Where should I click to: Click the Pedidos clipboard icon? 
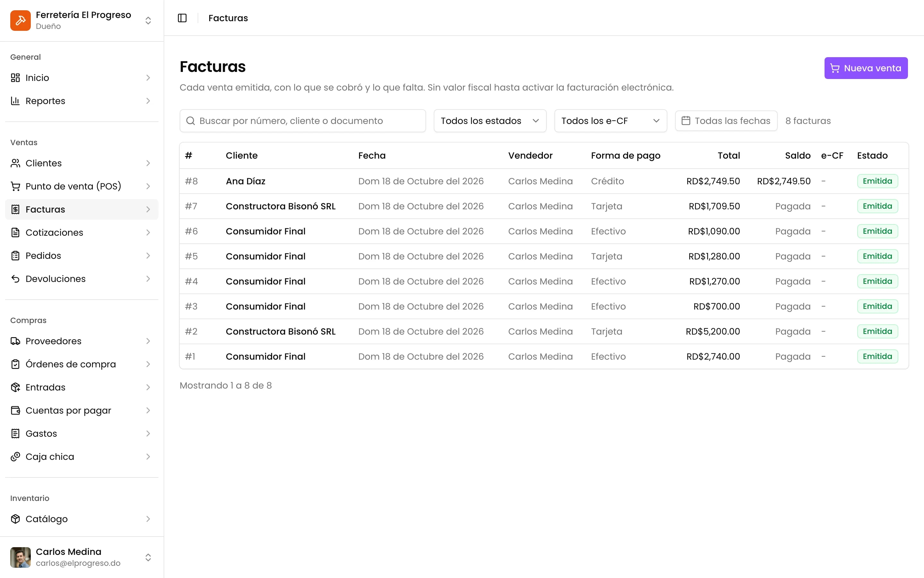(15, 256)
